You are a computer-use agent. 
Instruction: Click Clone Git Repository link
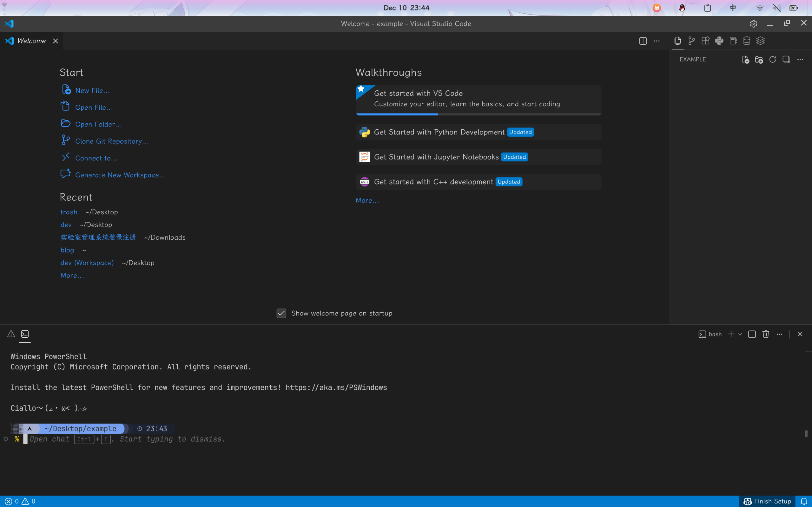112,141
